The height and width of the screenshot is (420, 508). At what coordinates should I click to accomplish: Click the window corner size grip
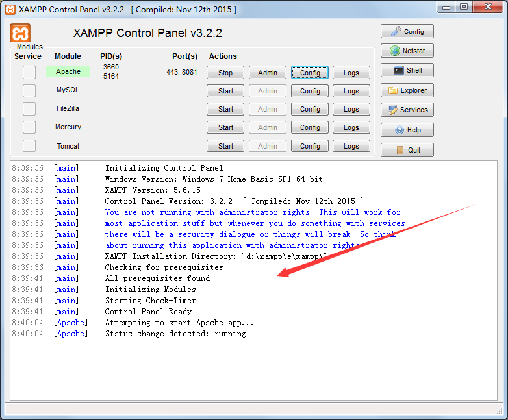(x=499, y=410)
